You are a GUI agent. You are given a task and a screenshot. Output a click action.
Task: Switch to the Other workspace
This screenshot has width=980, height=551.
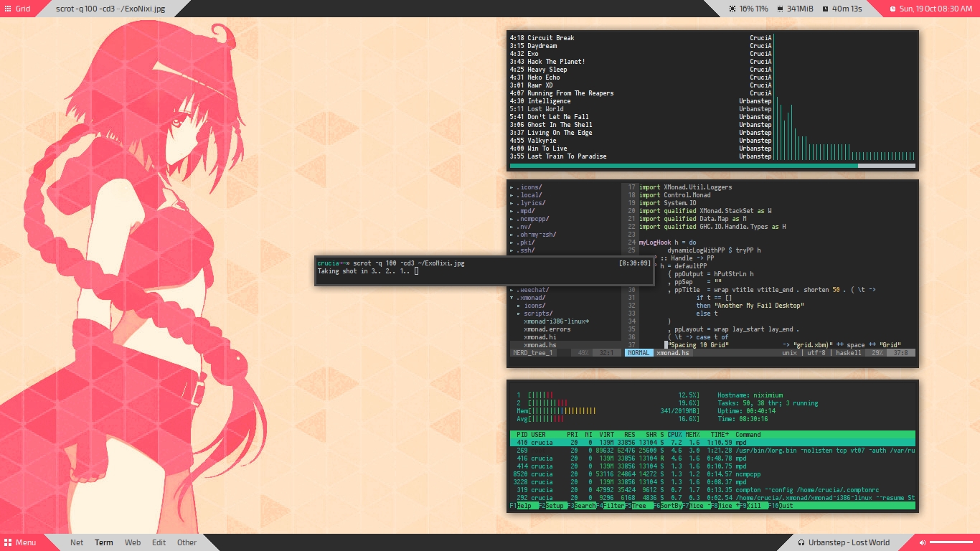pyautogui.click(x=187, y=542)
